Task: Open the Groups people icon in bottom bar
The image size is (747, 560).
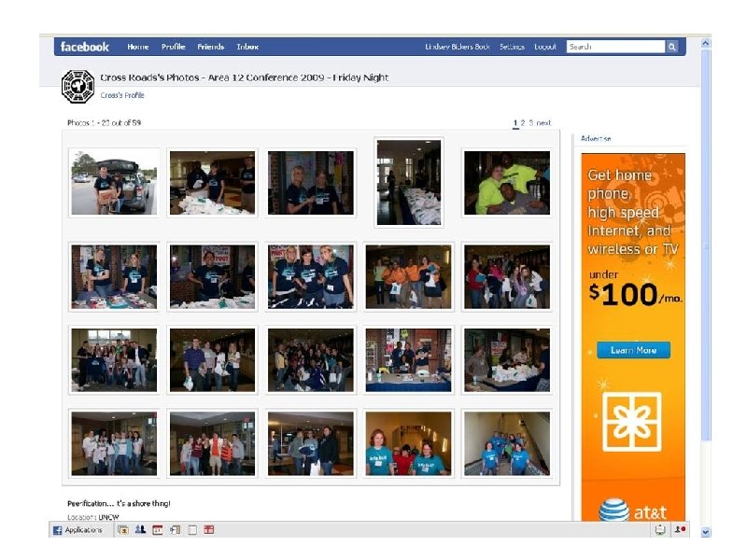Action: [140, 529]
